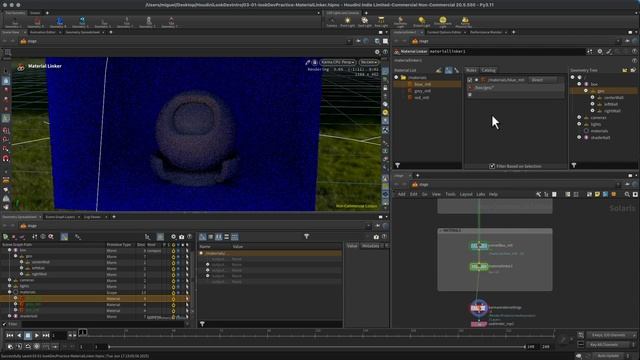Click the materiallinker1 node name field
The image size is (640, 360).
click(x=507, y=51)
